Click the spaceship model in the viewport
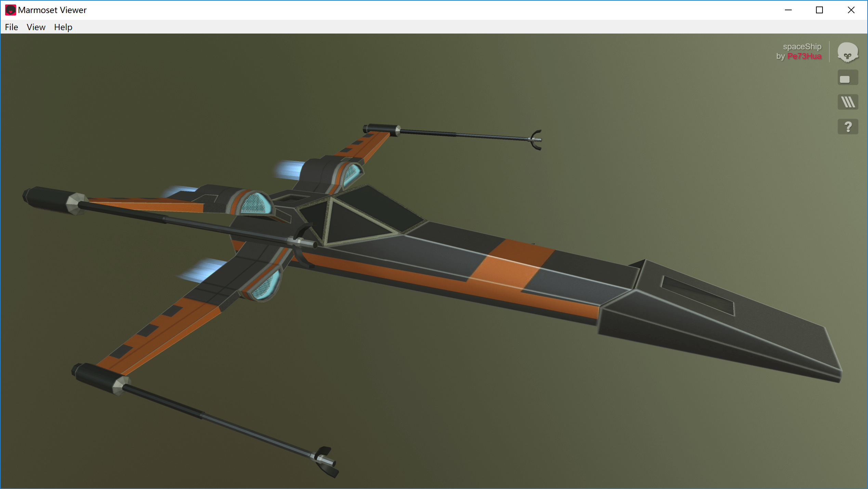 (445, 260)
